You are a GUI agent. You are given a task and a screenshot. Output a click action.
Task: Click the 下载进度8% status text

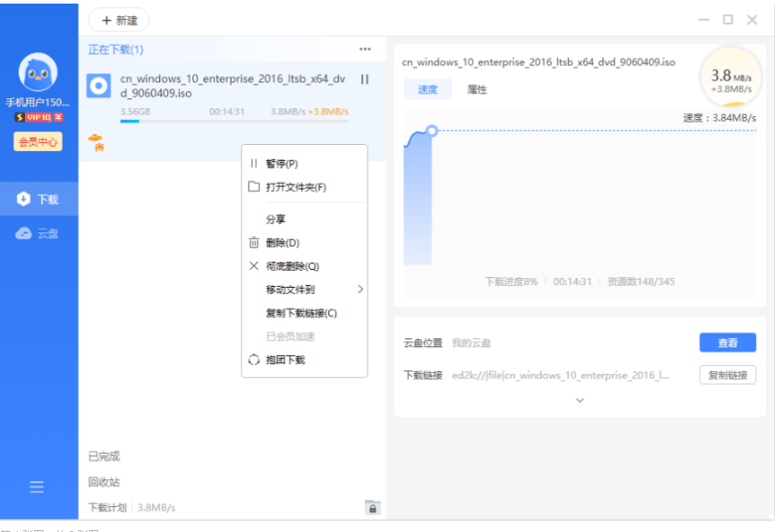click(510, 282)
